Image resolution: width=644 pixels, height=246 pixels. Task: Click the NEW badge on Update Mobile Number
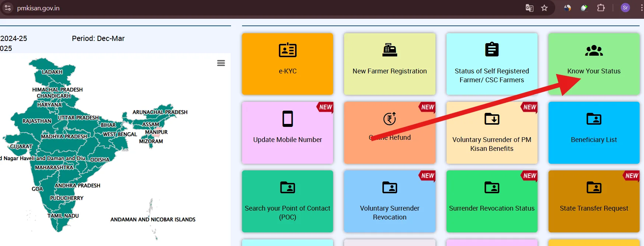[x=325, y=107]
